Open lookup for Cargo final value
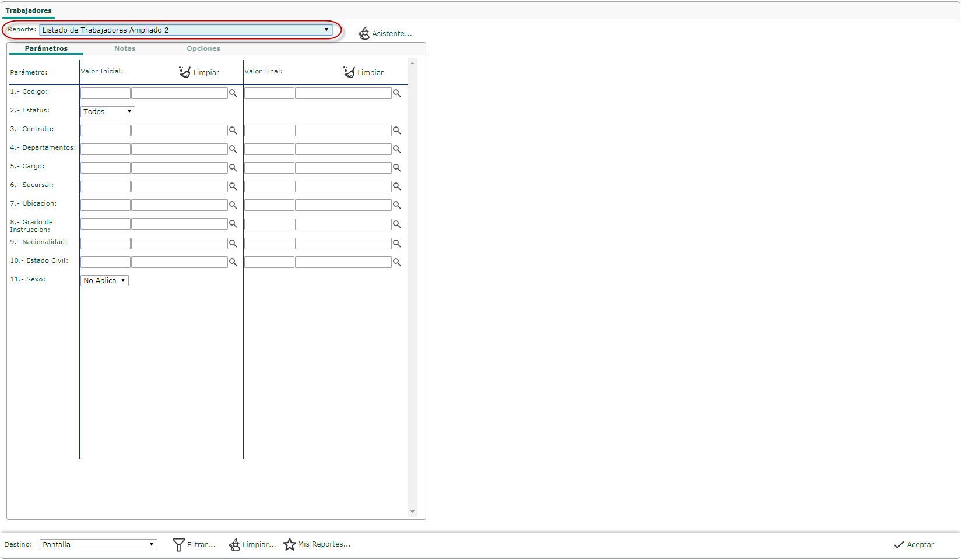 coord(396,168)
